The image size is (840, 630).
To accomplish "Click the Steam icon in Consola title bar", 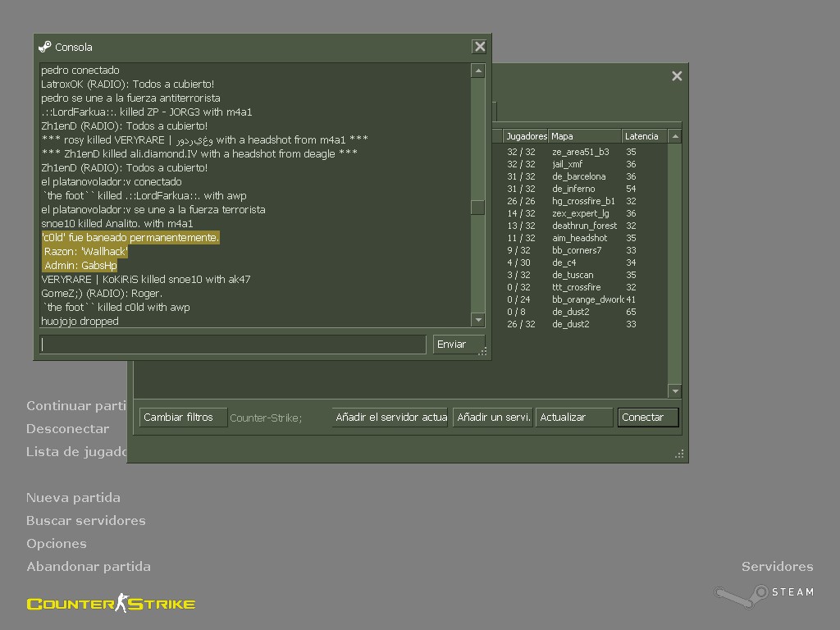I will point(45,47).
